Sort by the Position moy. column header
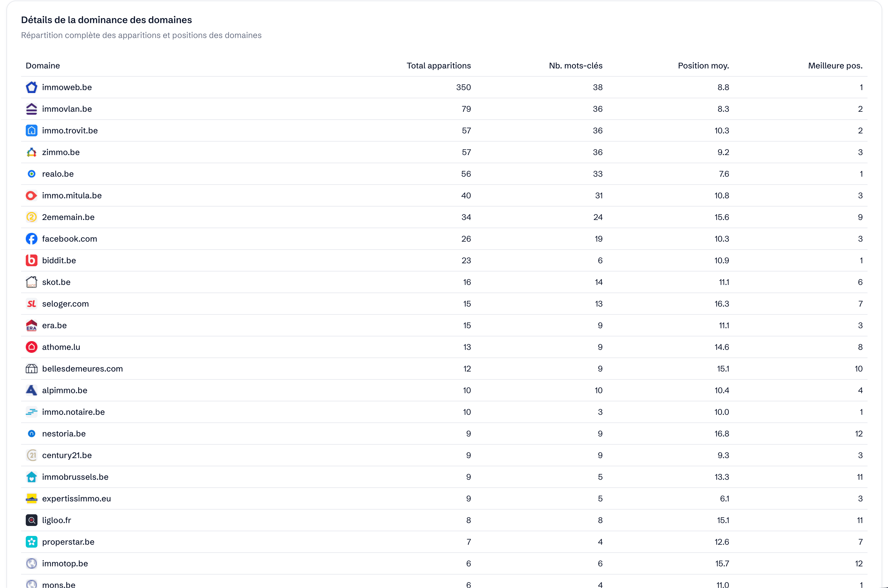This screenshot has height=588, width=888. 703,66
